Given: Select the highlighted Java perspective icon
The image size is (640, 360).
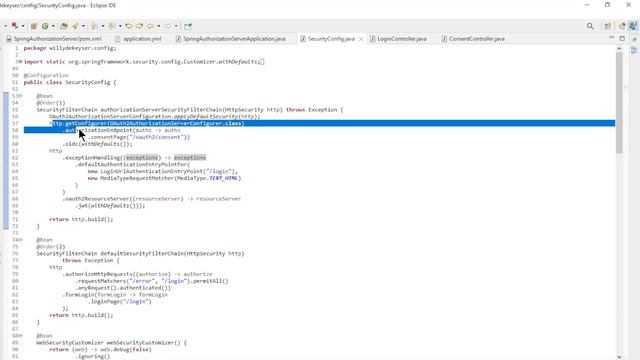Looking at the screenshot, I should (x=633, y=26).
